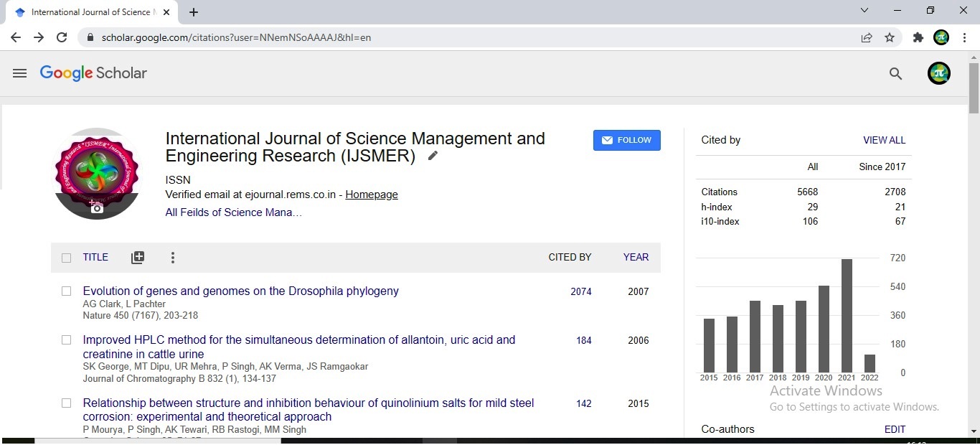The width and height of the screenshot is (980, 445).
Task: Open VIEW ALL citations link
Action: [x=884, y=140]
